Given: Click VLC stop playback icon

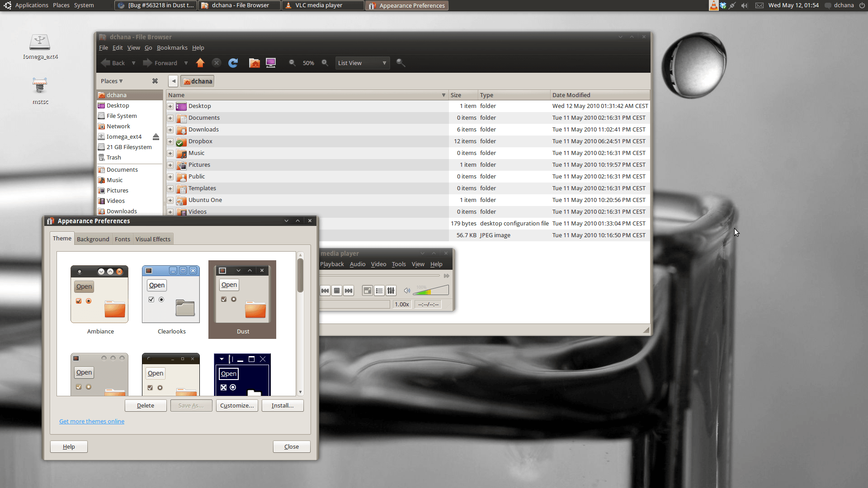Looking at the screenshot, I should 336,290.
